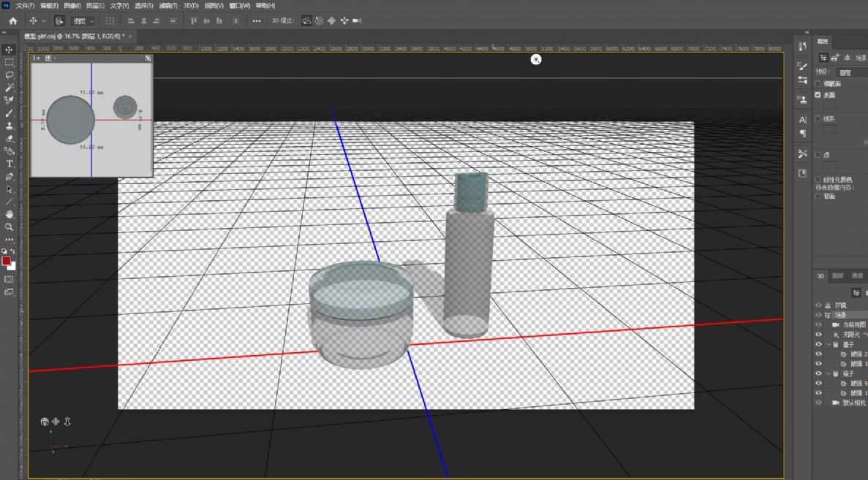The image size is (868, 480).
Task: Uncheck the surface checkbox
Action: pyautogui.click(x=818, y=95)
